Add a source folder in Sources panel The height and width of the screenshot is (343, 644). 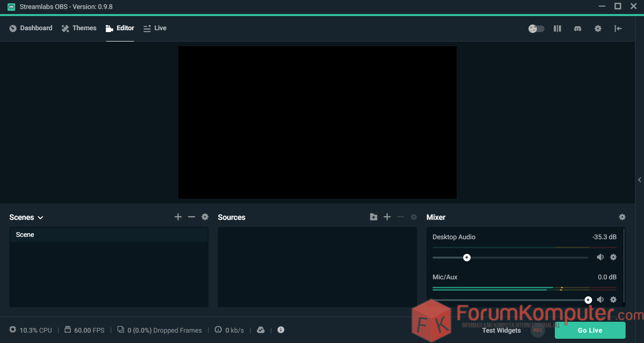[374, 217]
